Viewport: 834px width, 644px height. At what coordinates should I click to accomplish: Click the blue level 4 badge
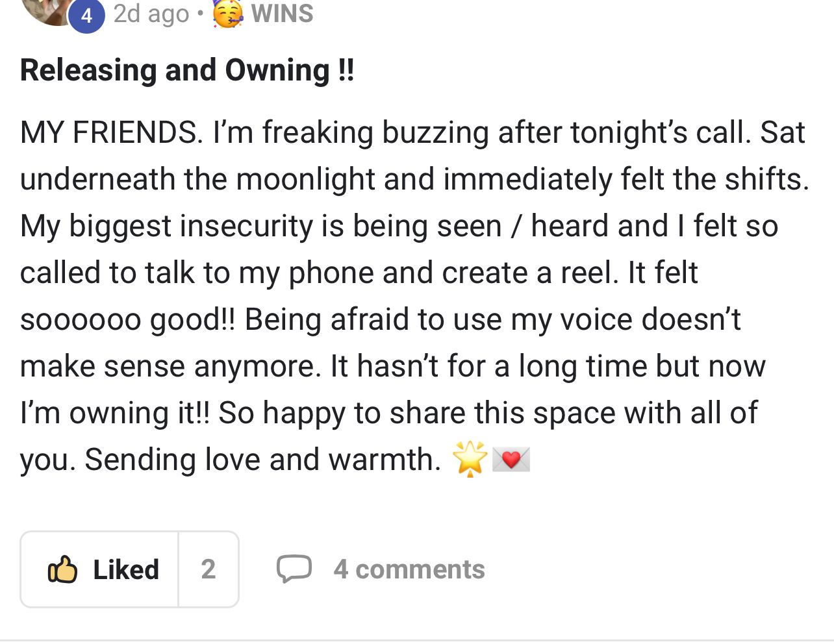86,16
